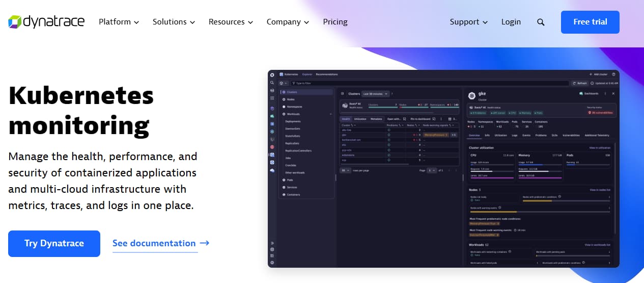The width and height of the screenshot is (644, 283).
Task: Open gke panel three-dot more menu
Action: 605,94
